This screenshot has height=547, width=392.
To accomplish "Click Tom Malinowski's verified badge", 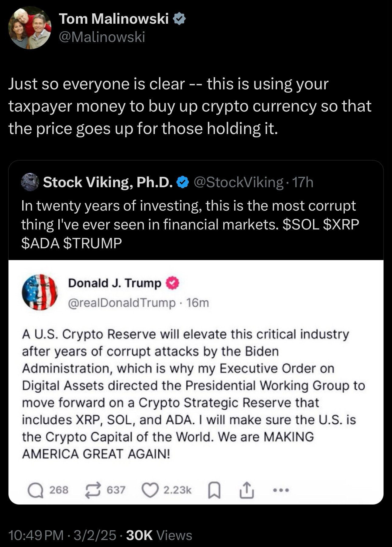I will [x=179, y=19].
